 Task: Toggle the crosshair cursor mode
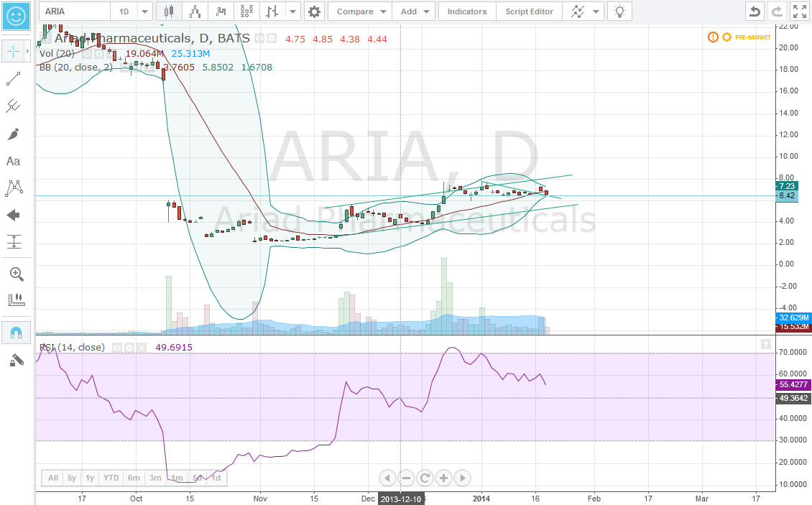(x=13, y=50)
